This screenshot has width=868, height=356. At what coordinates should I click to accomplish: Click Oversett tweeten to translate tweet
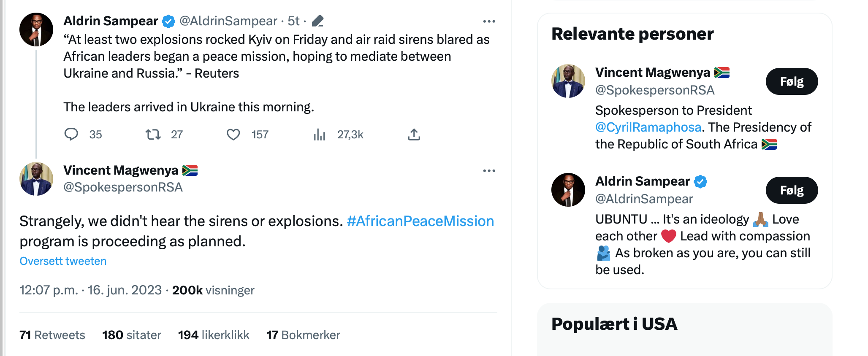(63, 261)
